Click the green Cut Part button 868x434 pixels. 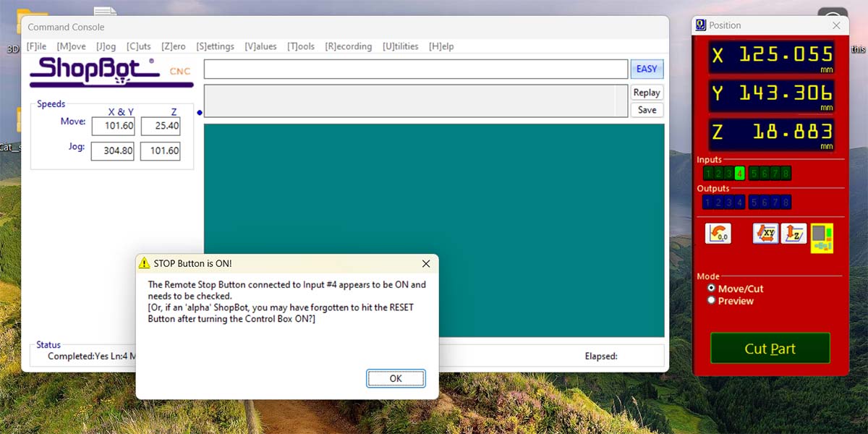[770, 349]
